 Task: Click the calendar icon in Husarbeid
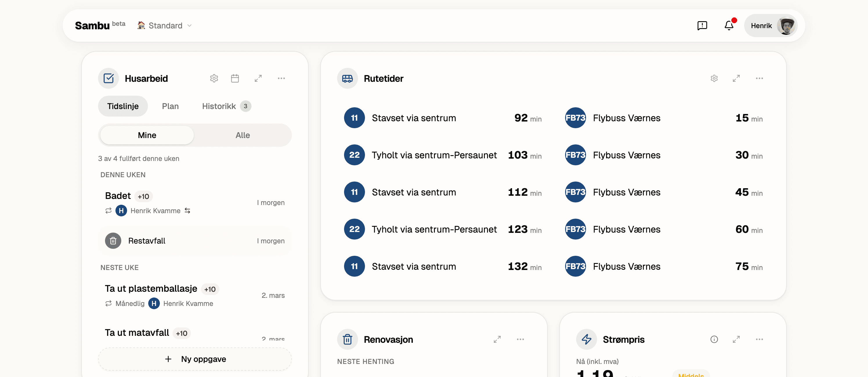click(235, 78)
